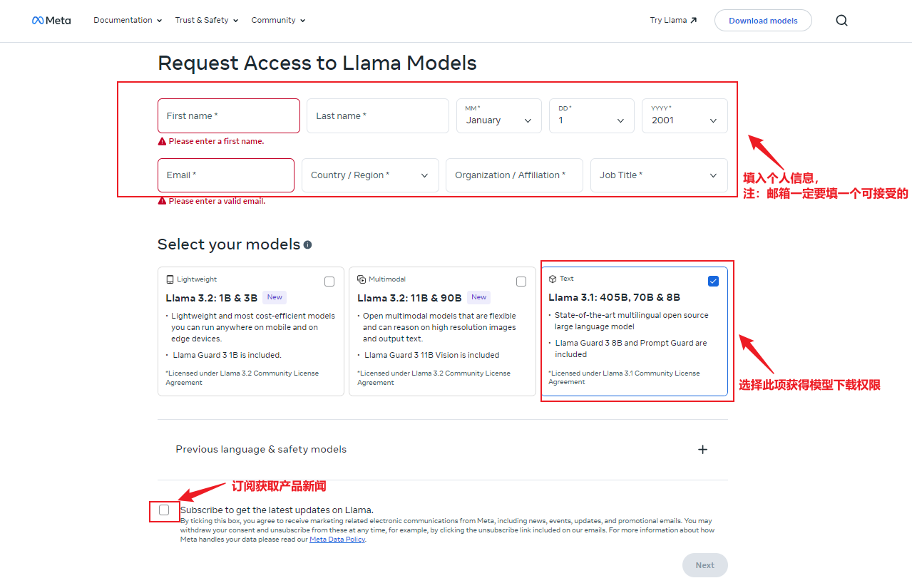Click the Lightweight device icon
Viewport: 912px width, 588px height.
click(170, 279)
